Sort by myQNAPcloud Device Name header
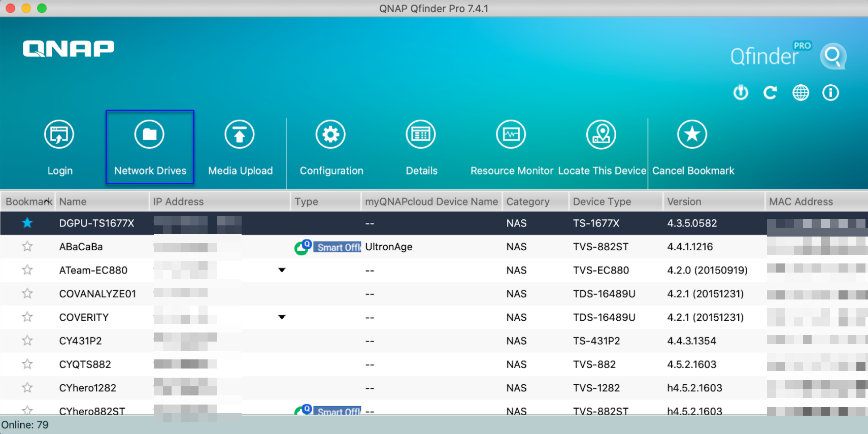This screenshot has width=868, height=434. [431, 202]
